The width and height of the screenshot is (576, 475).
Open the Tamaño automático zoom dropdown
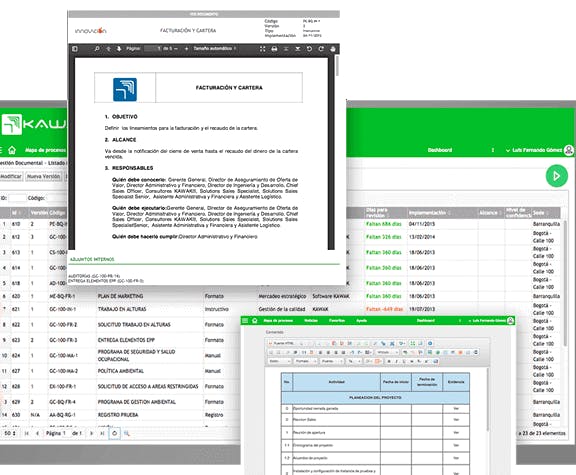click(215, 48)
